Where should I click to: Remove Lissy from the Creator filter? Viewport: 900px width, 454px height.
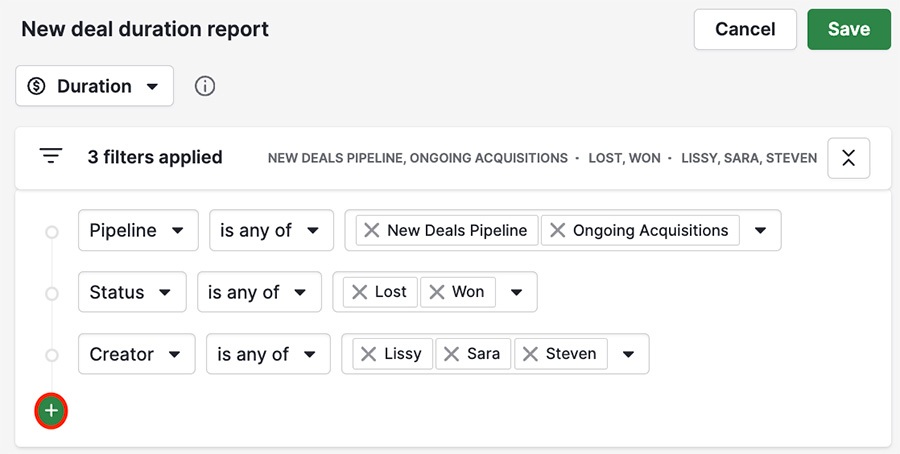point(368,354)
